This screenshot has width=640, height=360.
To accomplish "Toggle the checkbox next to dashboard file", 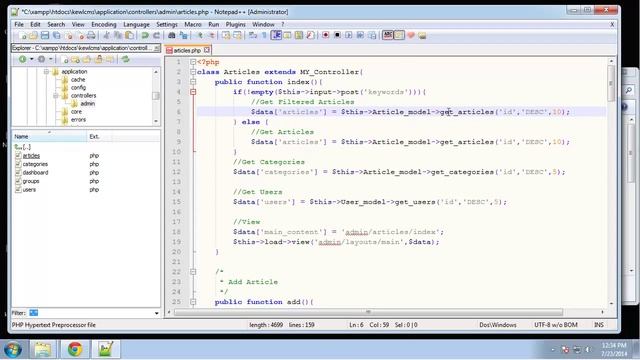I will (18, 173).
